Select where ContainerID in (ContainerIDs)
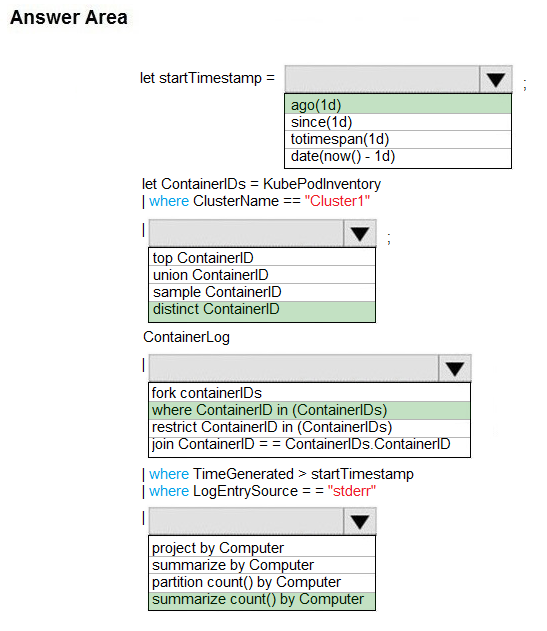547x631 pixels. (x=310, y=410)
